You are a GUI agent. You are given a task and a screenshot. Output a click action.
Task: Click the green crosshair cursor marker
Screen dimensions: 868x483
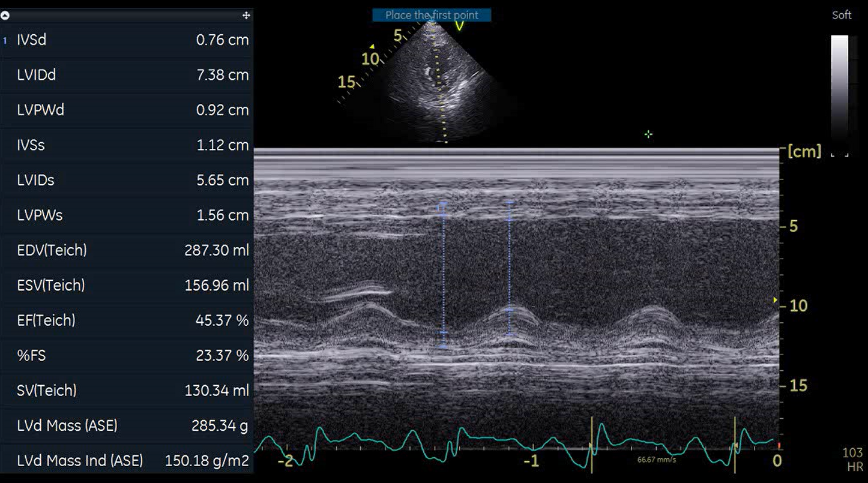[x=648, y=134]
